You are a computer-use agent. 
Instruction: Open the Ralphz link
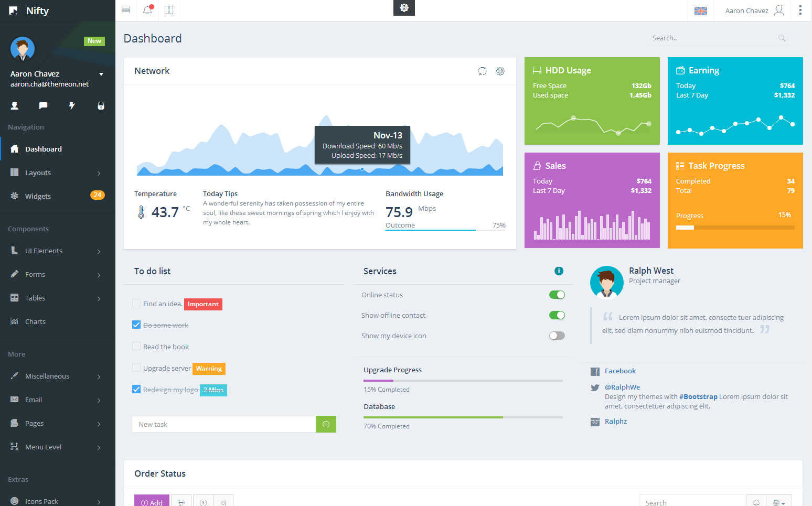click(x=616, y=421)
